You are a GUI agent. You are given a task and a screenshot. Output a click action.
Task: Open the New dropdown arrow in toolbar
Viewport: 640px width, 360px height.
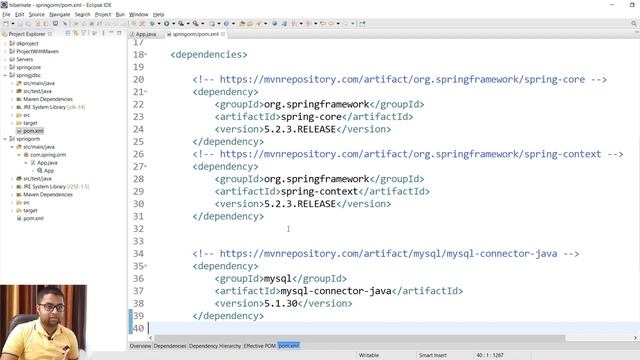[x=13, y=24]
